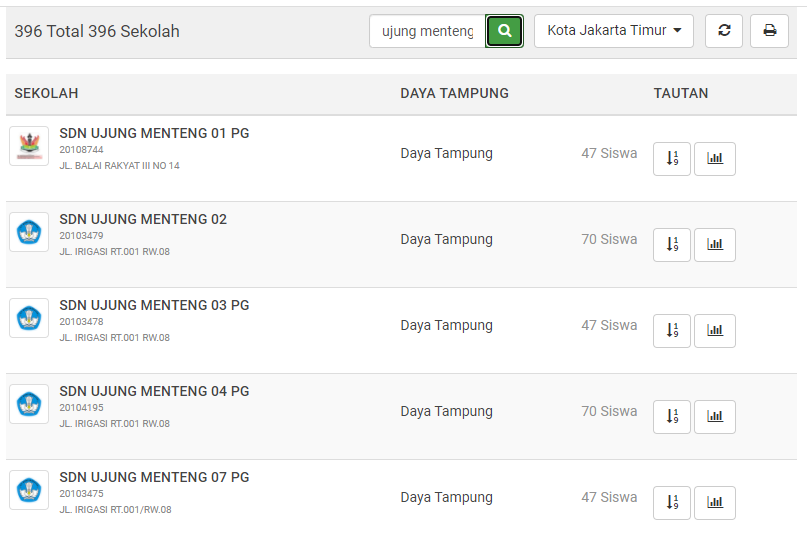
Task: Select the school ID 20103478
Action: (x=81, y=322)
